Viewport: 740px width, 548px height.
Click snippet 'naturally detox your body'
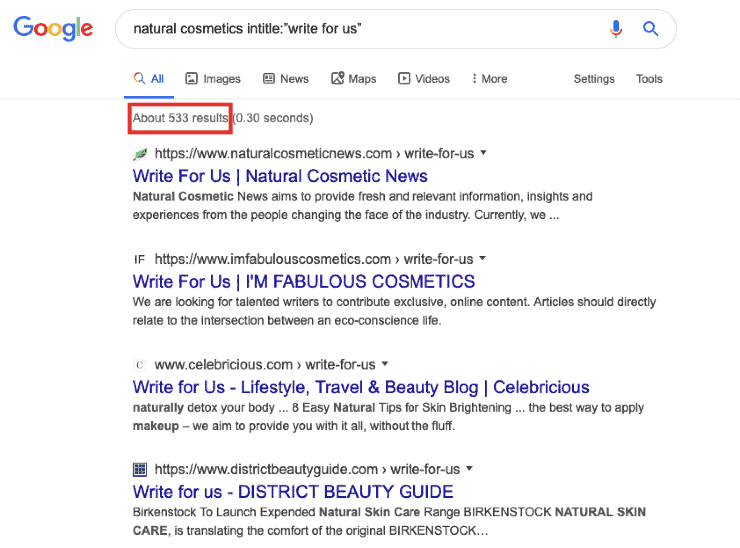(x=388, y=417)
